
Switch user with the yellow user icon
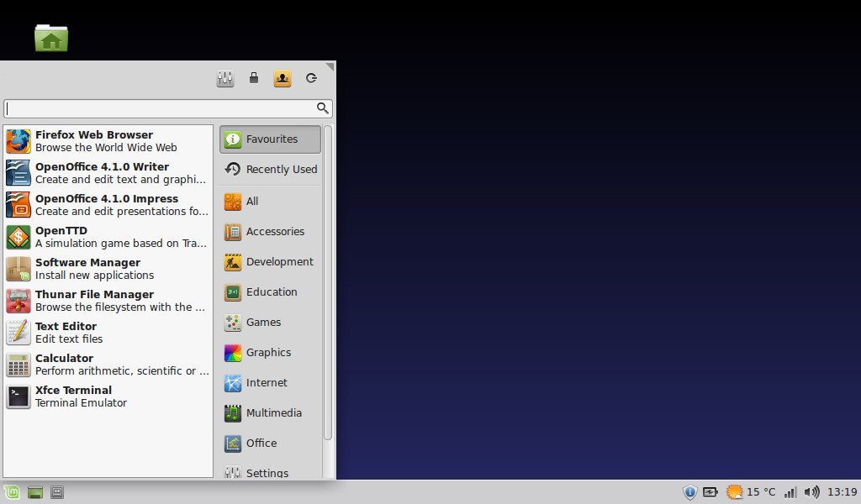282,77
